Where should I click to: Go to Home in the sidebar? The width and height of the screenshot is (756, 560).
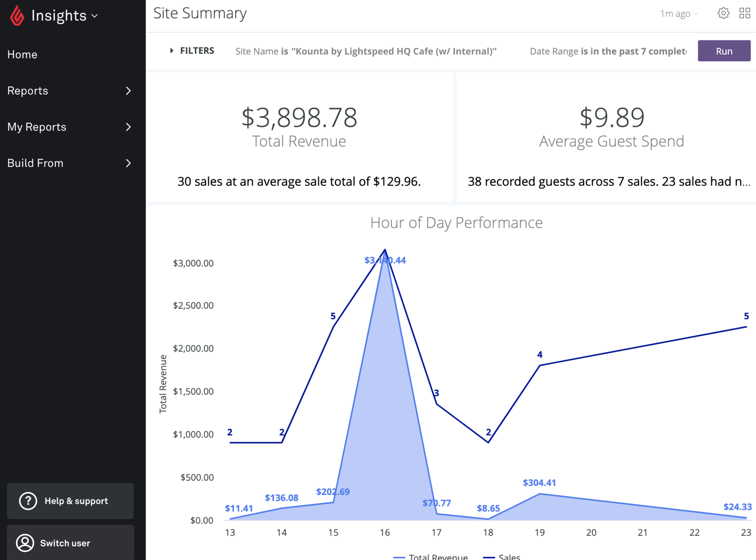coord(23,55)
